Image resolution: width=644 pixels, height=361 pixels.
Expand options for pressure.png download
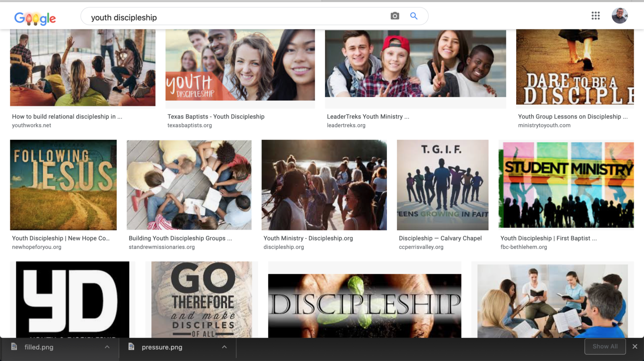click(x=224, y=347)
